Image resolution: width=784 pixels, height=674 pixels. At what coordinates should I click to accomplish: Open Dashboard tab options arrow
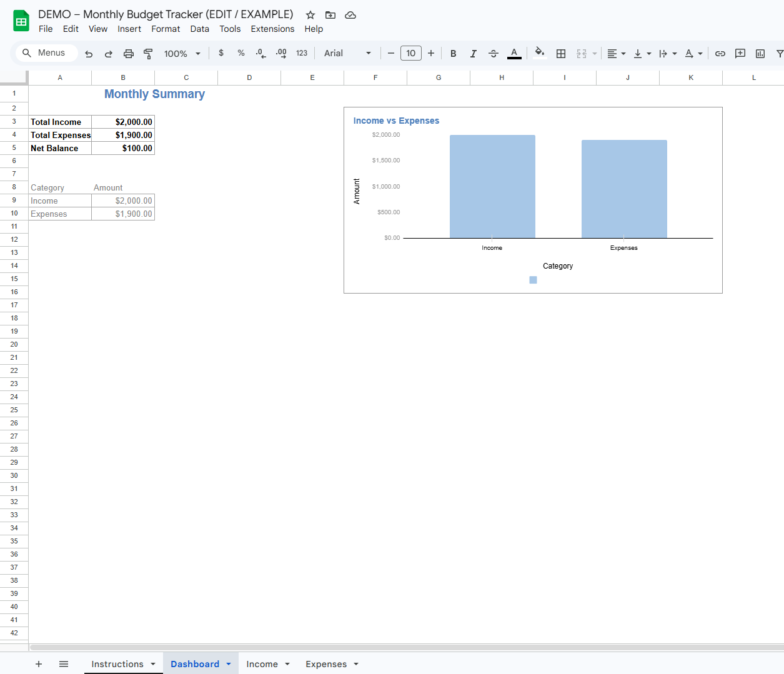(229, 664)
